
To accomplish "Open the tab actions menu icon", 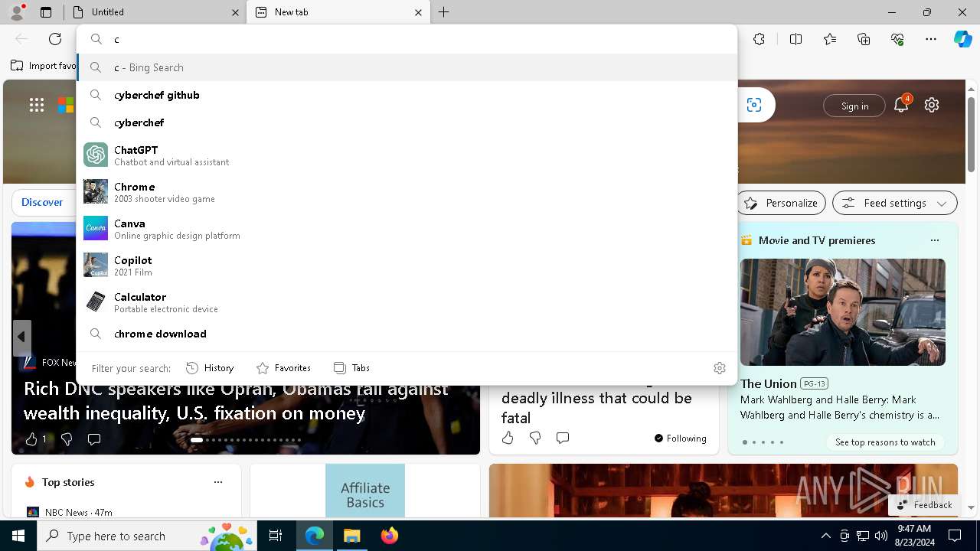I will 46,12.
